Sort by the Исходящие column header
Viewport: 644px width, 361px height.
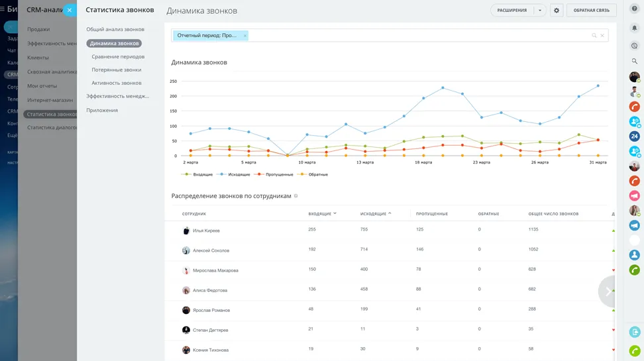pos(373,214)
